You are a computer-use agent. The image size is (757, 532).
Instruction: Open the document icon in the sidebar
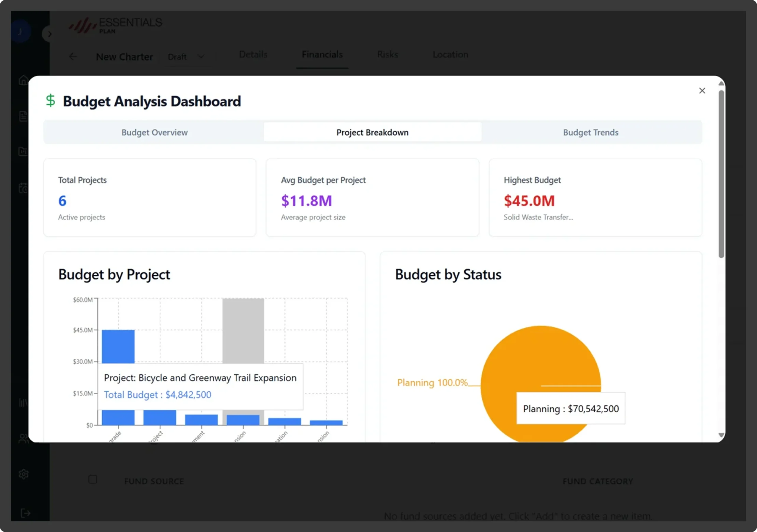(23, 116)
